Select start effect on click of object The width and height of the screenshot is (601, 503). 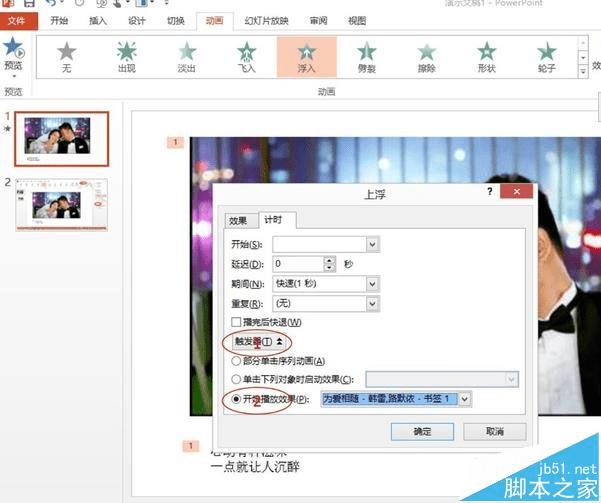(x=236, y=379)
